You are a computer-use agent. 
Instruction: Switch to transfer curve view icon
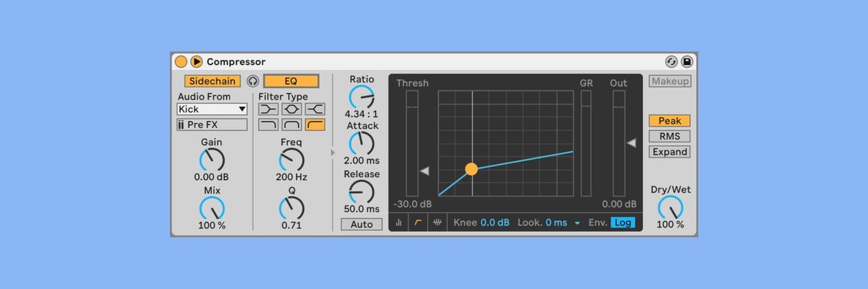418,223
